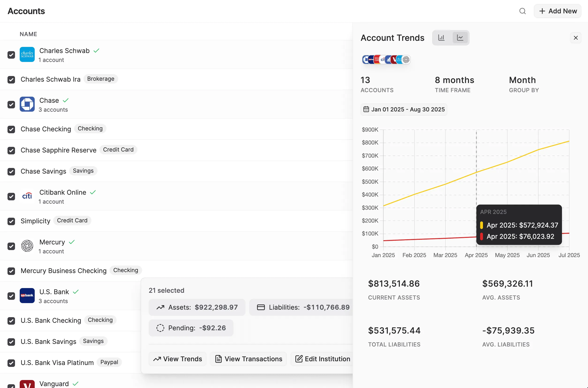Toggle the Simplicity credit card checkbox
Viewport: 588px width, 388px height.
pyautogui.click(x=11, y=221)
